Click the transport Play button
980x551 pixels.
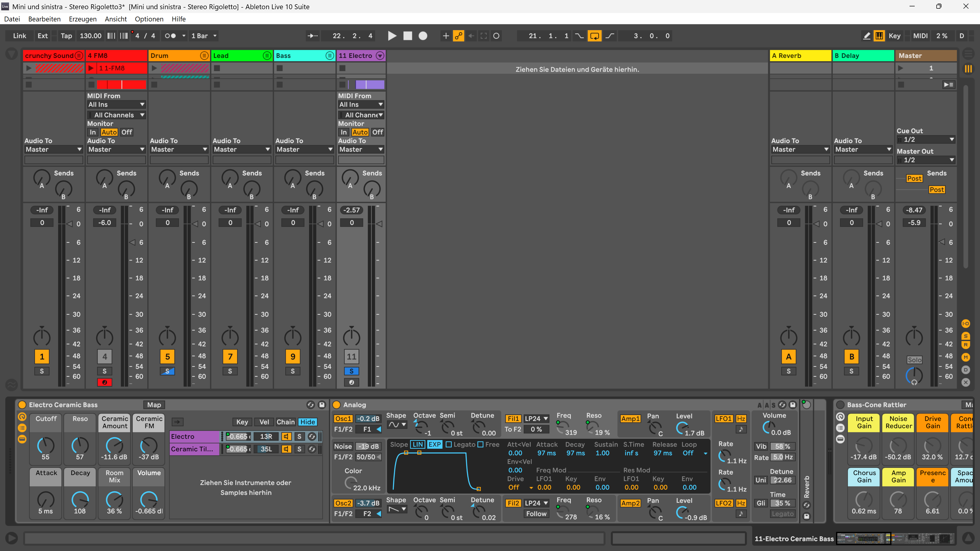(x=392, y=36)
